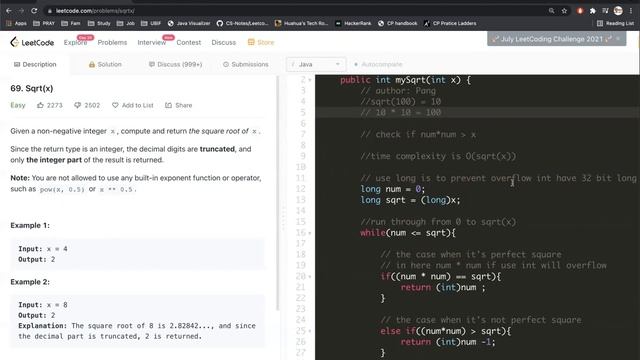This screenshot has height=360, width=640.
Task: Open the Reading List panel
Action: tap(616, 23)
